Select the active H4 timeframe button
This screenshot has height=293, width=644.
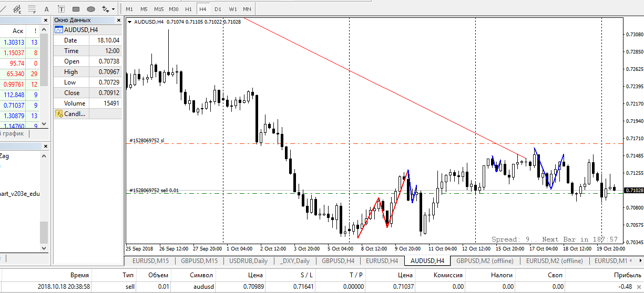[203, 9]
